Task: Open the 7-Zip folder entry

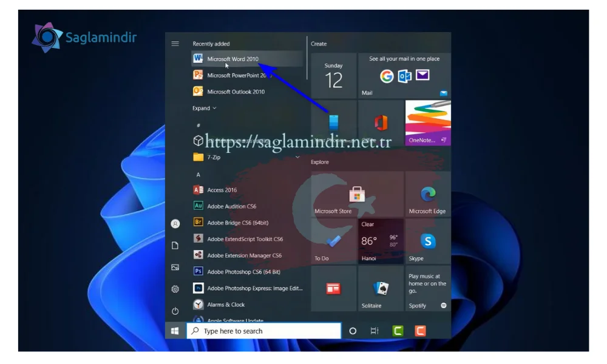Action: pyautogui.click(x=247, y=157)
